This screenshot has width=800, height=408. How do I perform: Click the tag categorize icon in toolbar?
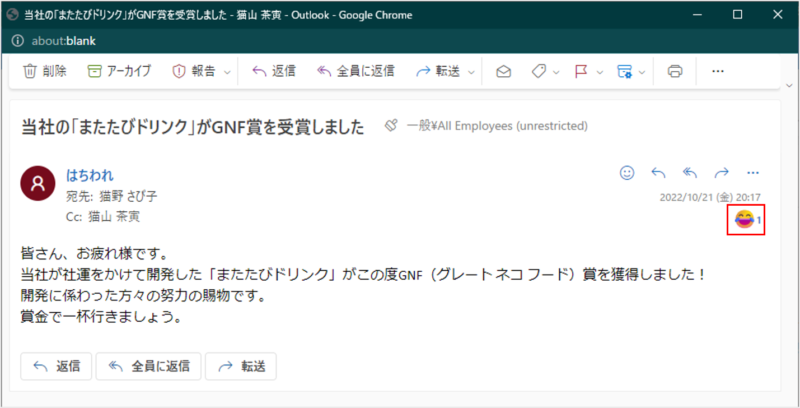(538, 71)
